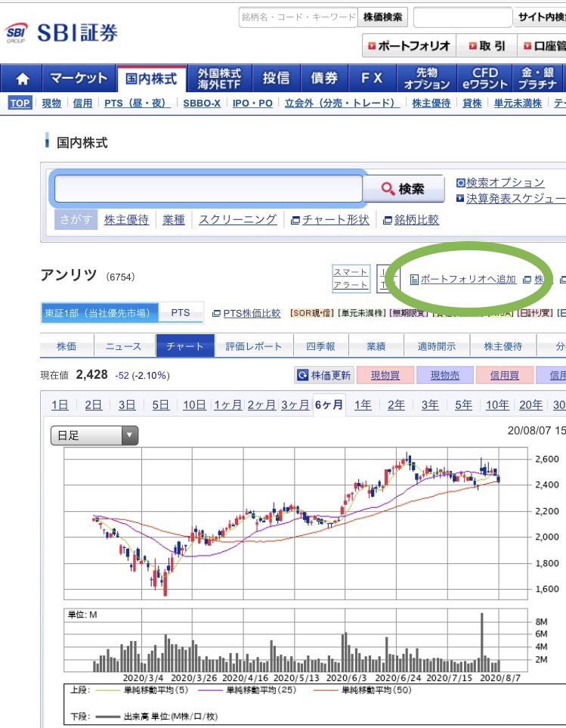Click the magnifier 検索 button

point(404,188)
